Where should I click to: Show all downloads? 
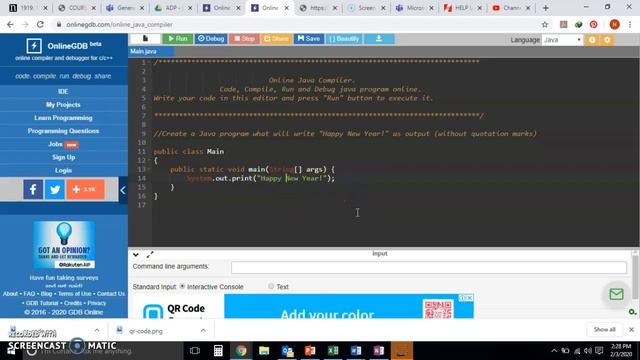[x=604, y=329]
